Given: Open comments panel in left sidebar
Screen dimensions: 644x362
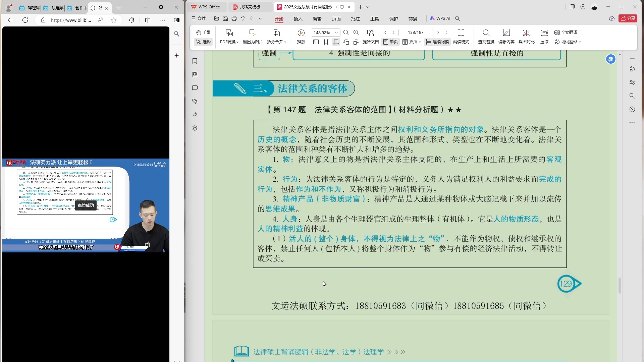Looking at the screenshot, I should click(195, 88).
